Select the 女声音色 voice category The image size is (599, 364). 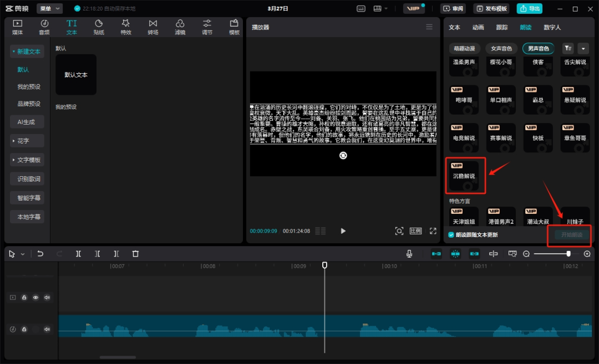point(501,48)
